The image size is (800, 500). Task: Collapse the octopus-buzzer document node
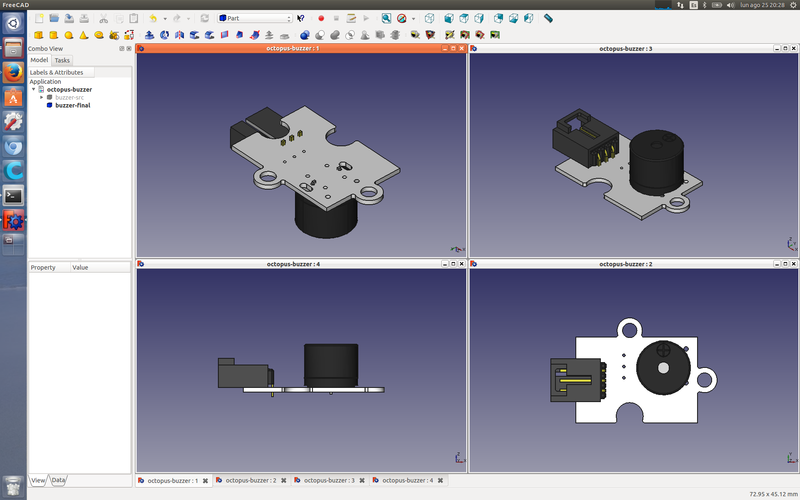33,89
